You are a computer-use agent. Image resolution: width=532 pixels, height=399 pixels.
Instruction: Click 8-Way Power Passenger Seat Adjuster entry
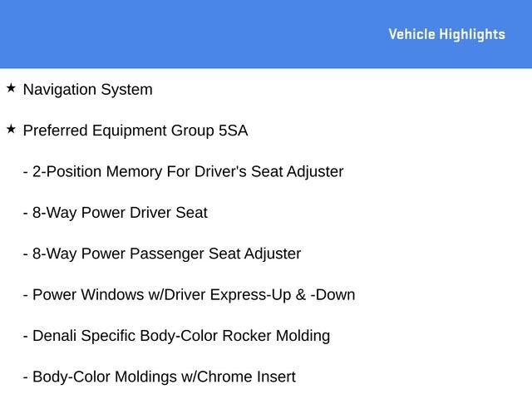pyautogui.click(x=162, y=254)
